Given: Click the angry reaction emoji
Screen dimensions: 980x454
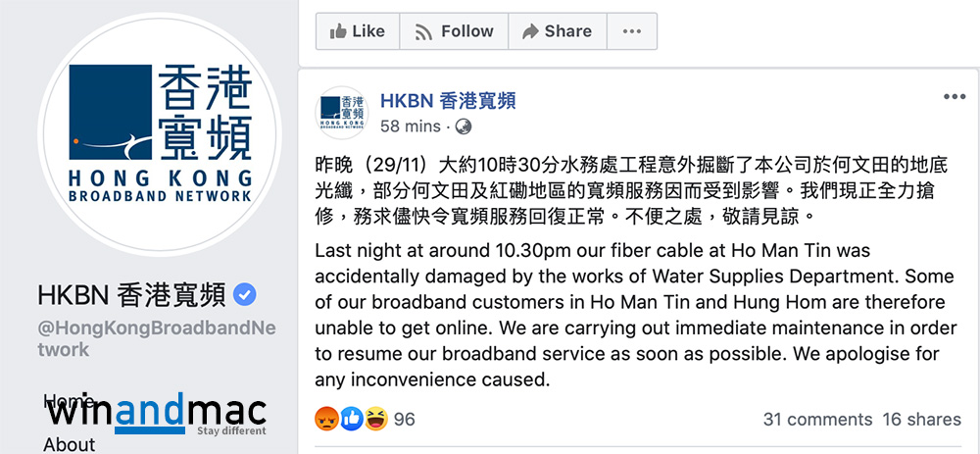Looking at the screenshot, I should tap(326, 420).
